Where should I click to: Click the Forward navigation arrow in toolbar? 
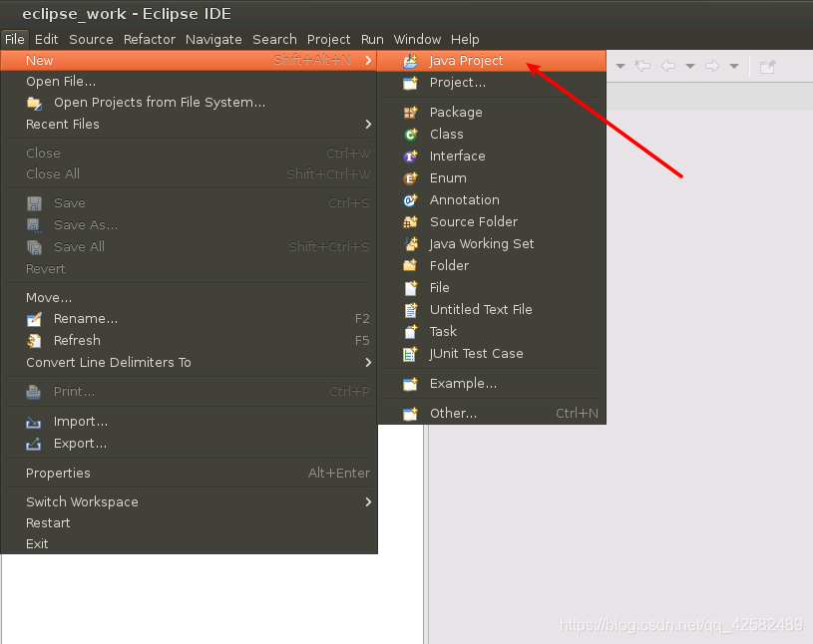tap(712, 66)
